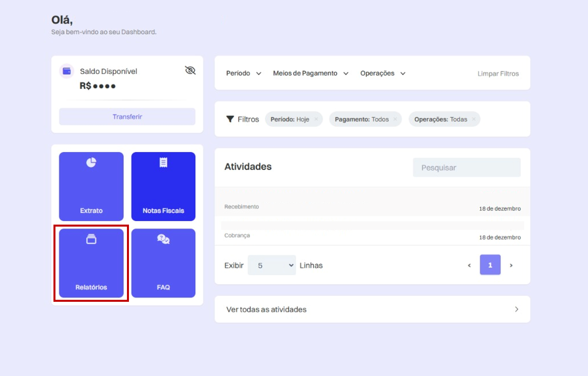Click the stacked files icon on Relatórios
The width and height of the screenshot is (588, 376).
click(91, 239)
